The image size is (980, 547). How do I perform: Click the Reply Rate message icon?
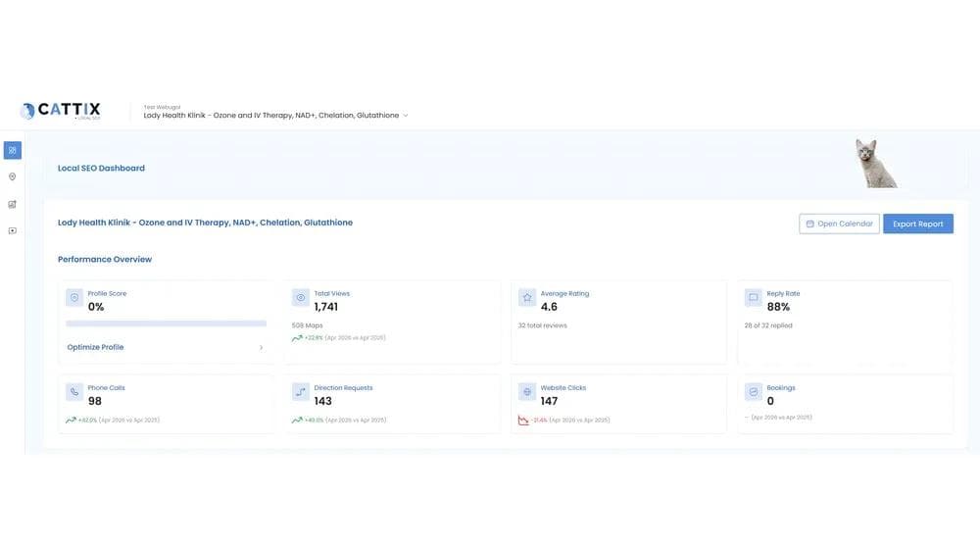point(753,298)
